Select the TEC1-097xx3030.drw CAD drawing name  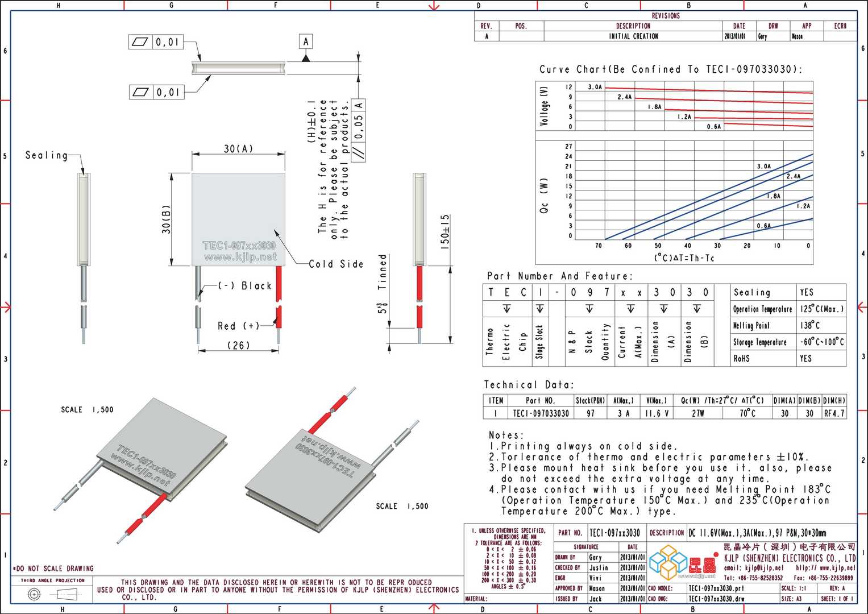click(x=716, y=599)
